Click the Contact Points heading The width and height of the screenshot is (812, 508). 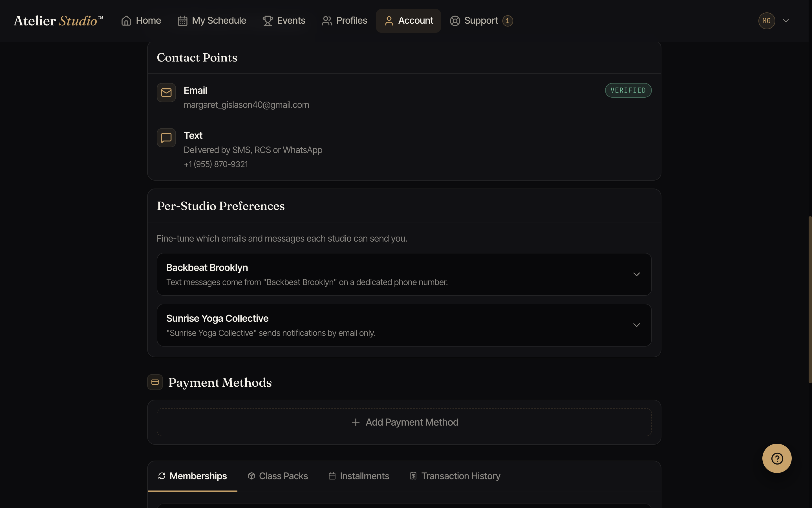pyautogui.click(x=197, y=58)
